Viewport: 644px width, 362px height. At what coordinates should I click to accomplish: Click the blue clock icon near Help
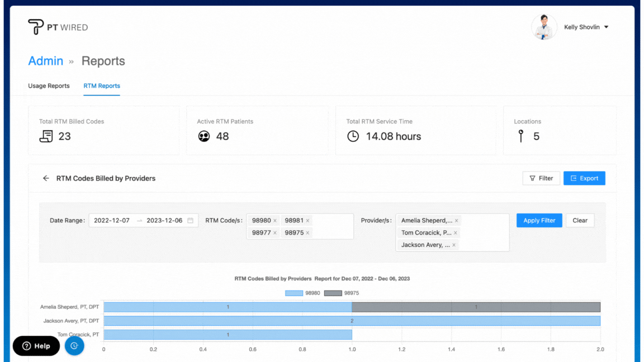[74, 346]
